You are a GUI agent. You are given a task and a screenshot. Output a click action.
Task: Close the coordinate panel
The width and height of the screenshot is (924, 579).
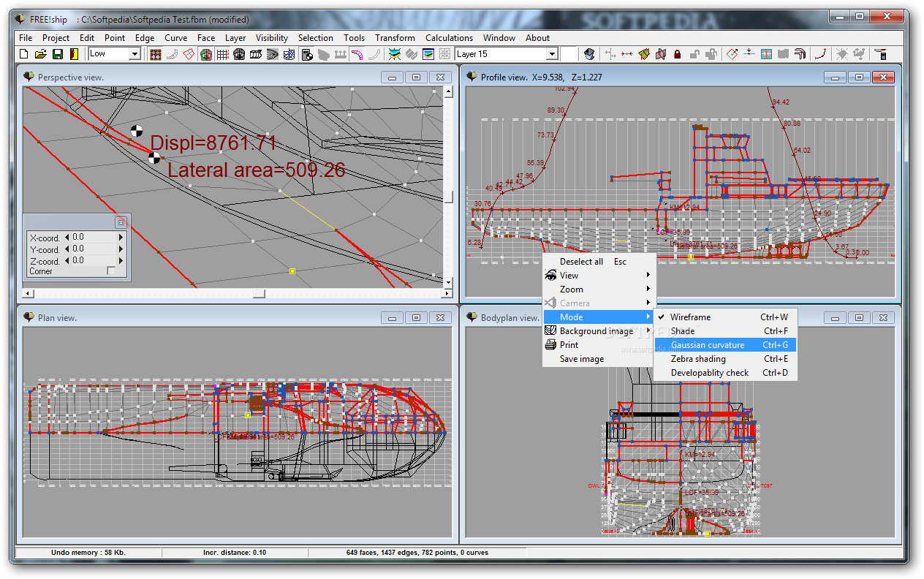tap(121, 222)
